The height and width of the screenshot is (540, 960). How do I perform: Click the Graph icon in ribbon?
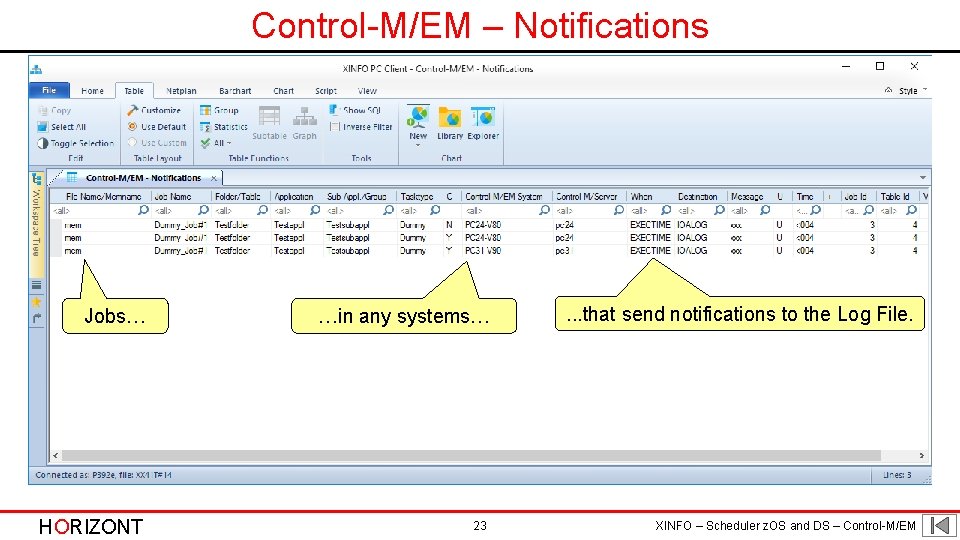[304, 116]
